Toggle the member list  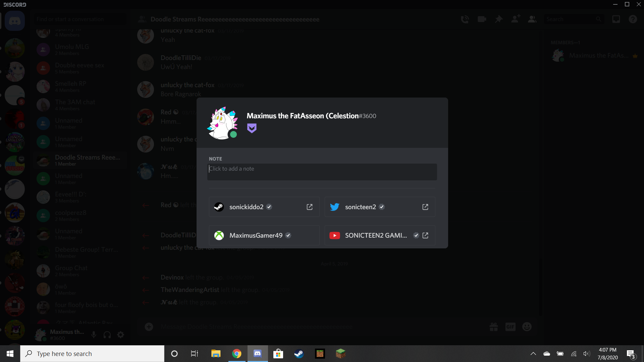(x=532, y=19)
